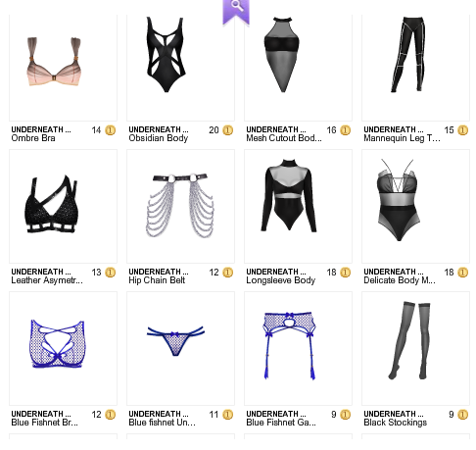The height and width of the screenshot is (450, 476).
Task: Click the Longsleeve Body name link
Action: tap(281, 280)
